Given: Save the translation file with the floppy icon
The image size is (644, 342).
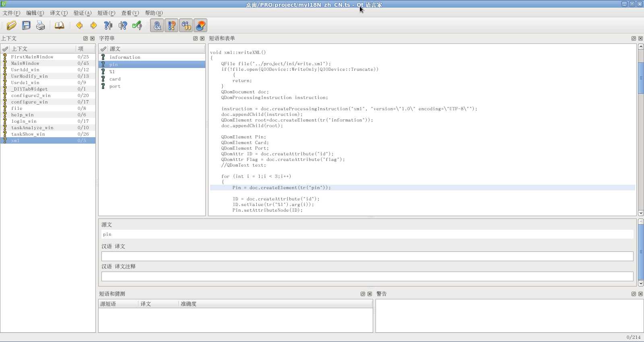Looking at the screenshot, I should click(x=26, y=25).
